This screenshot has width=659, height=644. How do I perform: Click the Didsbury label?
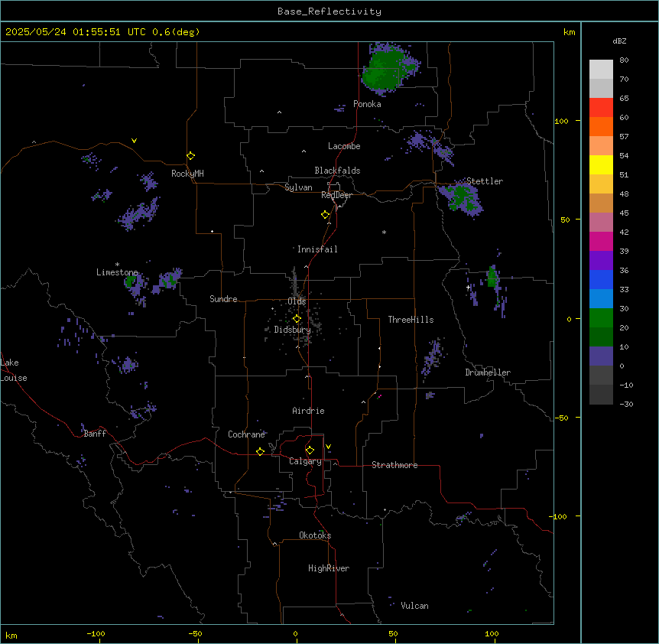[x=293, y=330]
